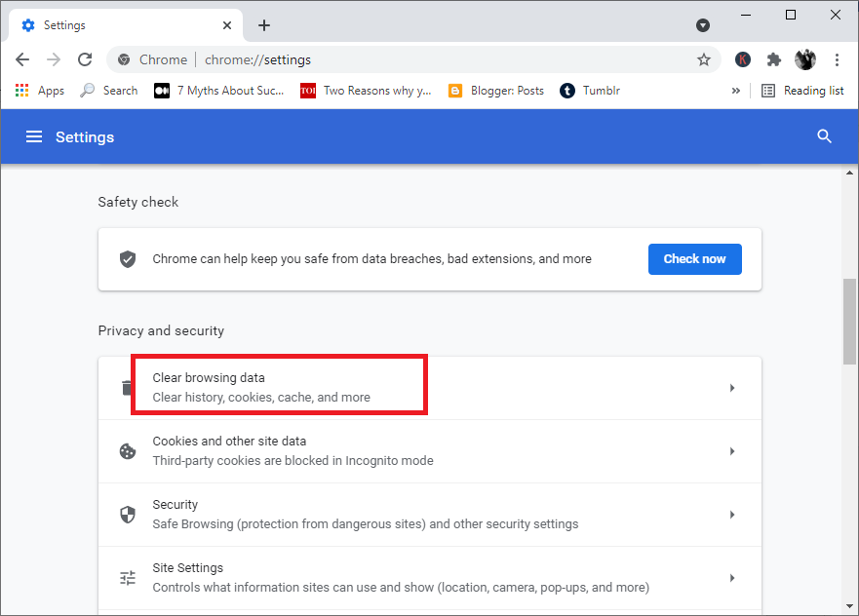The height and width of the screenshot is (616, 859).
Task: Reload the page
Action: pos(85,59)
